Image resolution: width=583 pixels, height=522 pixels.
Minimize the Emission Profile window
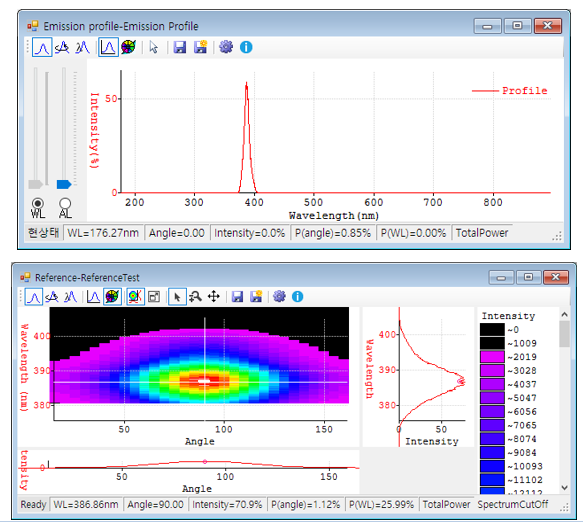487,26
